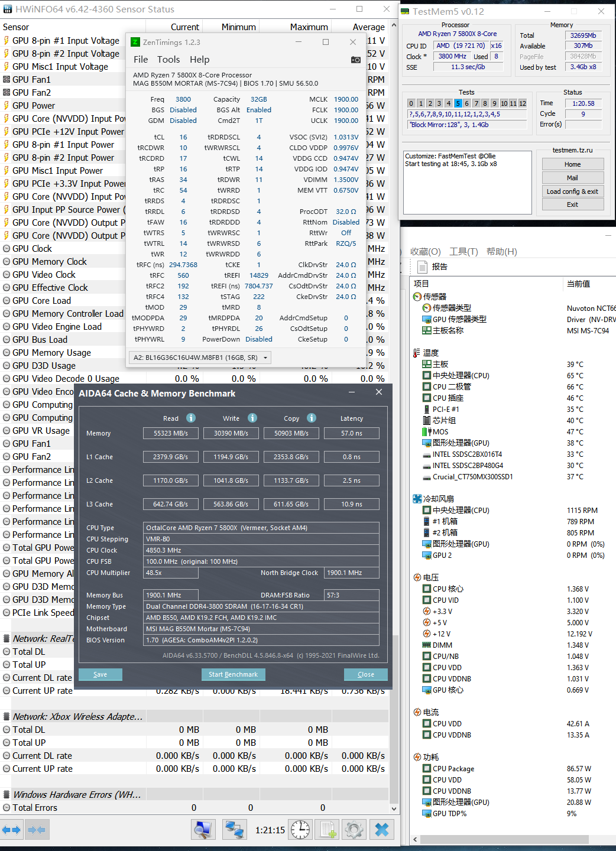Click the HWiNFO reset clock icon
The height and width of the screenshot is (851, 616).
pos(300,830)
